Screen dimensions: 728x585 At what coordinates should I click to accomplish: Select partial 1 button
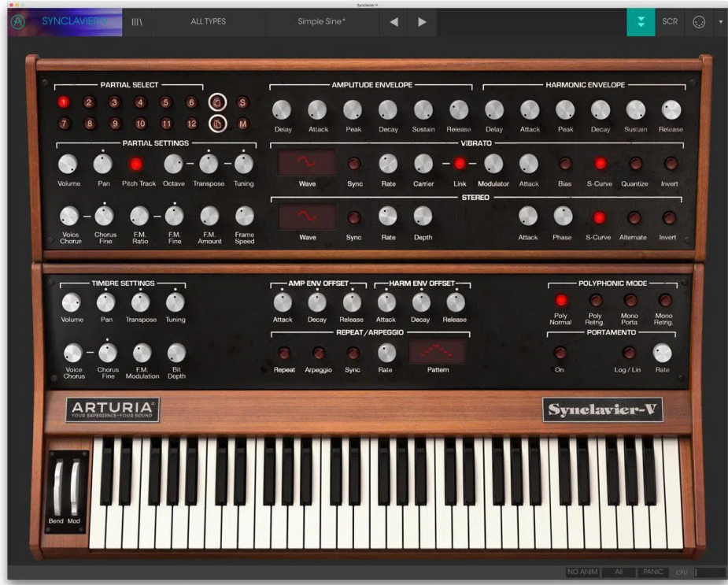point(64,102)
